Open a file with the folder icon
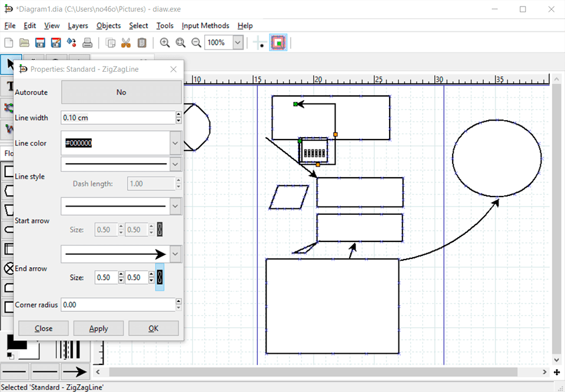The height and width of the screenshot is (392, 565). point(24,42)
